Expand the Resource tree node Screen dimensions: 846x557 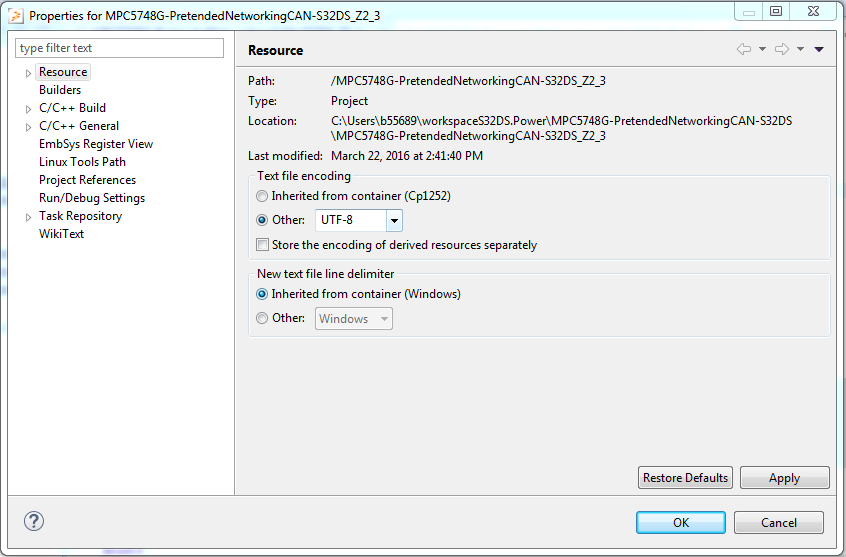pyautogui.click(x=28, y=73)
